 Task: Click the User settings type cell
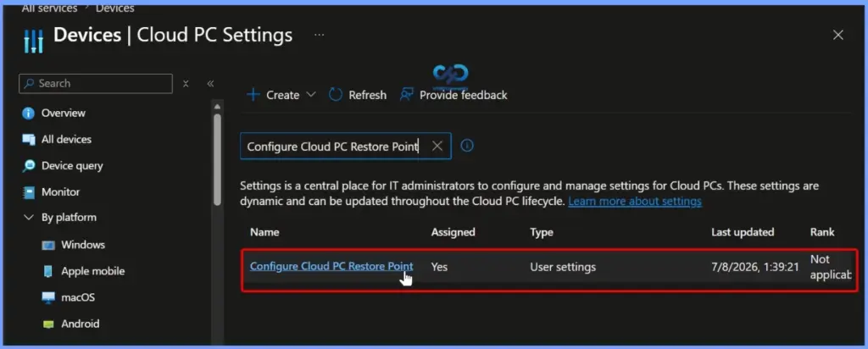click(x=563, y=267)
